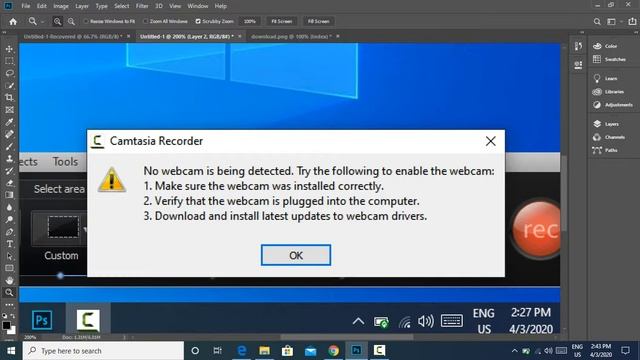Disable the Scrubby Zoom checkbox

pyautogui.click(x=198, y=21)
